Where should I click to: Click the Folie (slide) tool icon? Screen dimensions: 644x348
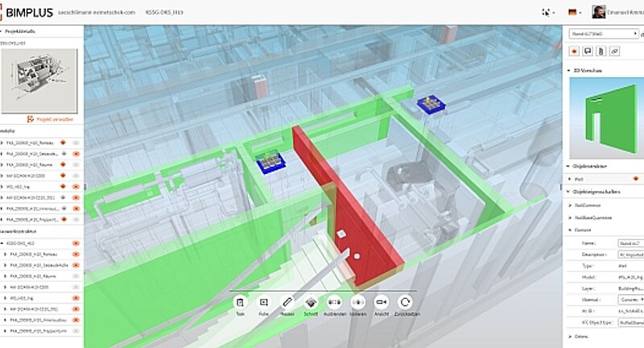263,302
